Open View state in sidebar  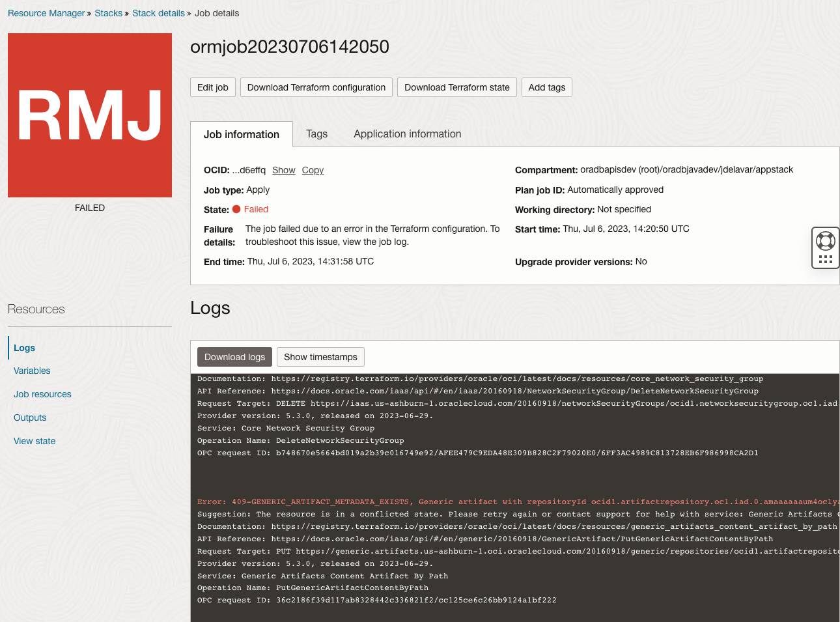point(35,441)
